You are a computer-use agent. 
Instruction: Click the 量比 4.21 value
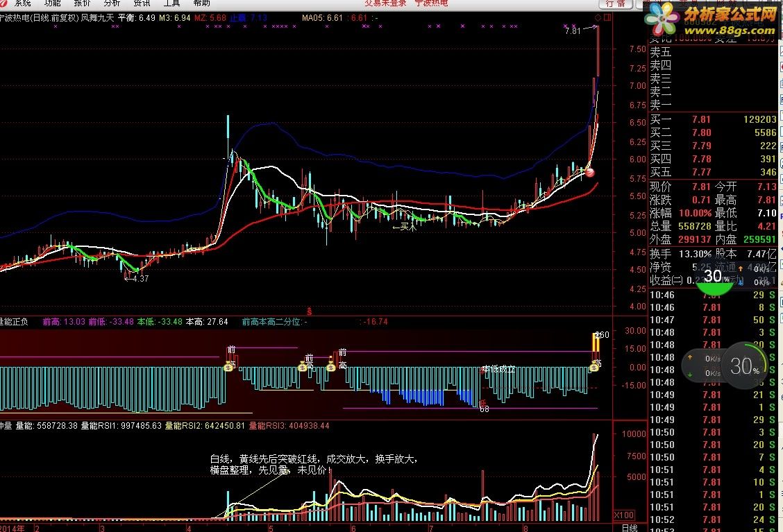pos(767,227)
